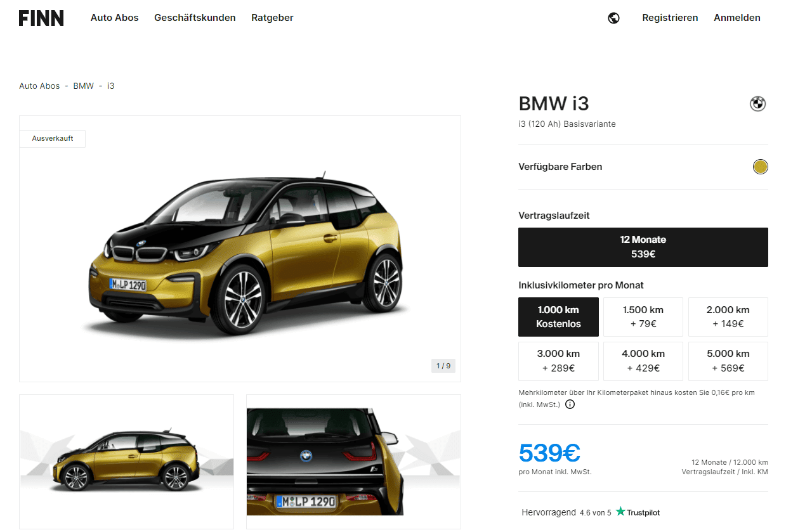Open the Geschäftskunden menu item
This screenshot has height=530, width=812.
(195, 18)
